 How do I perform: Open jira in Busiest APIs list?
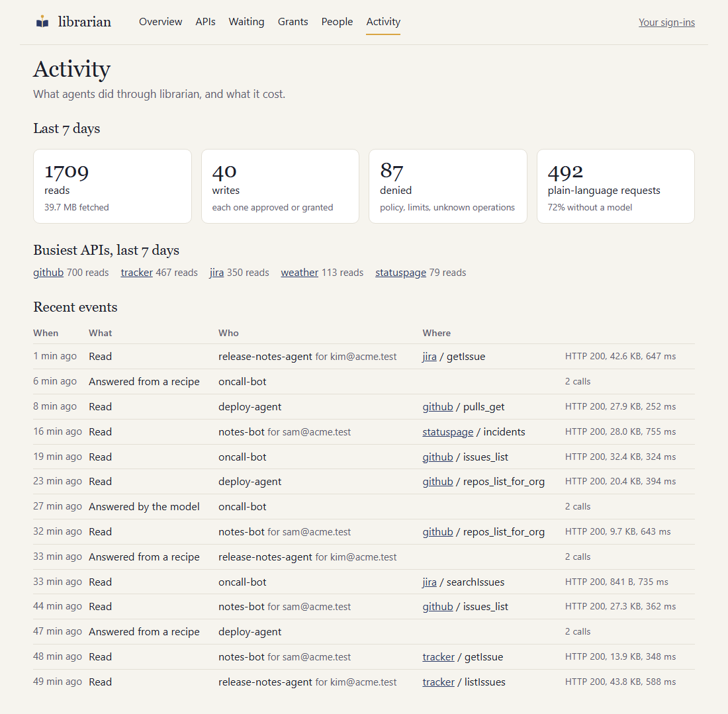216,273
